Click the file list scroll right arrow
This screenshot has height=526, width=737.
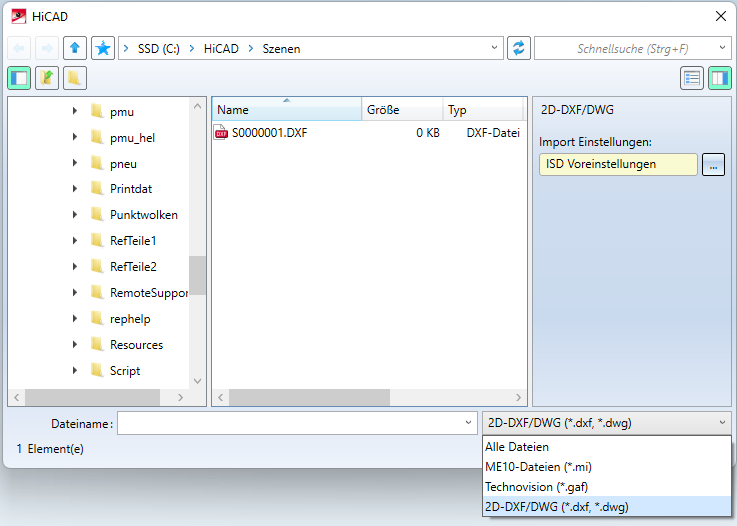pos(518,397)
